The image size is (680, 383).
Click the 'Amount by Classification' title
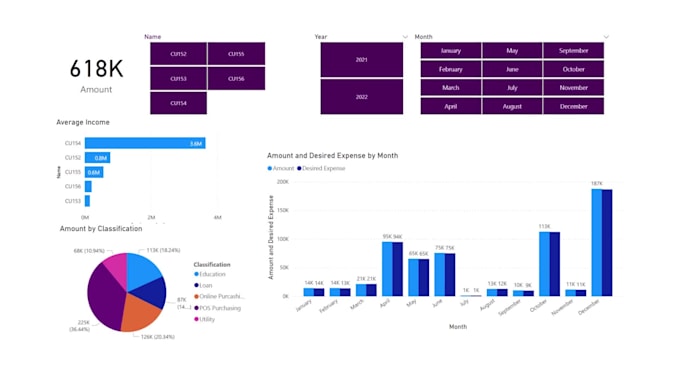101,229
